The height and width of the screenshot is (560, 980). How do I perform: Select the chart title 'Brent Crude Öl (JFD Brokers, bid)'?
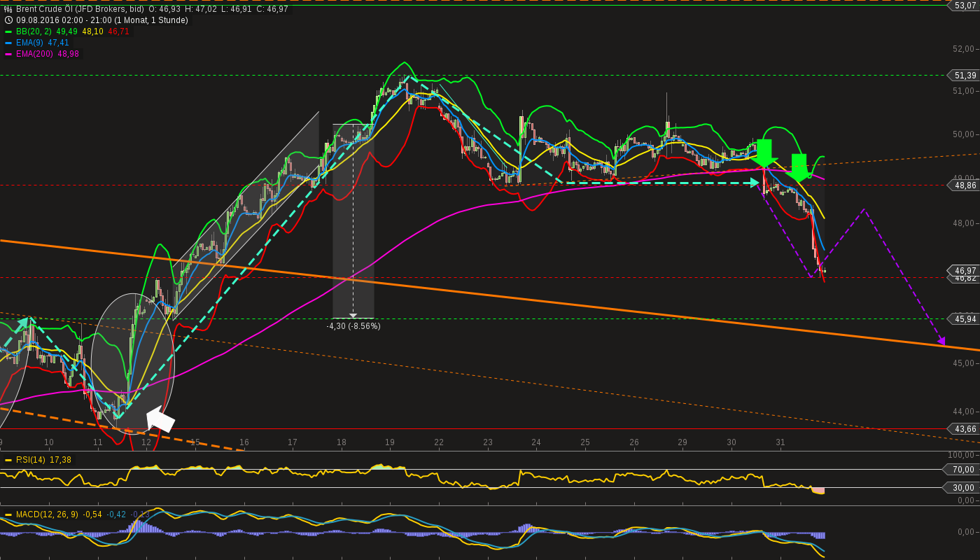[x=80, y=9]
